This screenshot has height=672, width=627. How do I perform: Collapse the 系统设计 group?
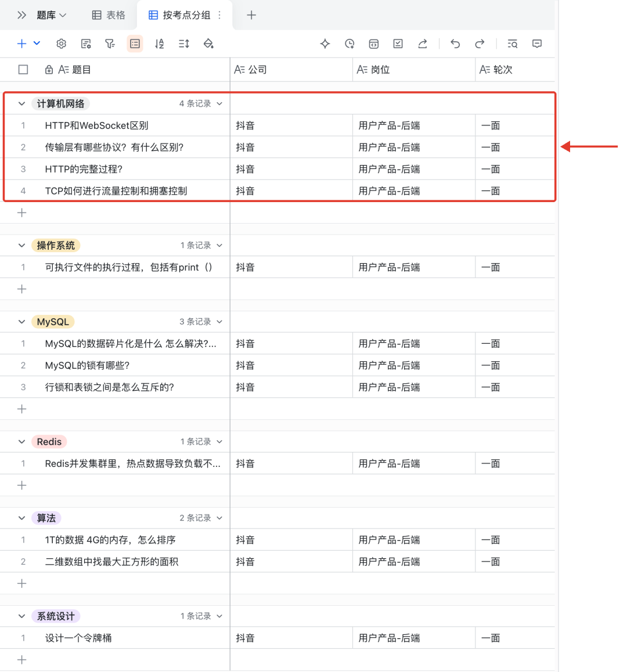21,616
